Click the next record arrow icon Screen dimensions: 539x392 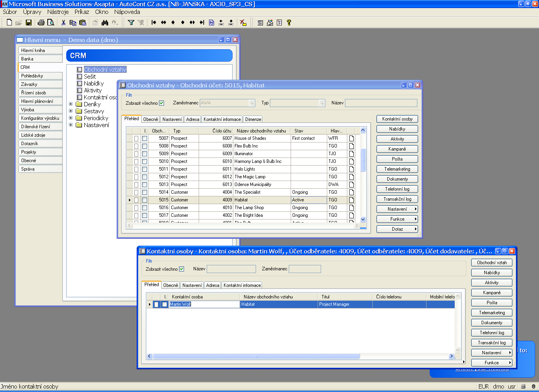click(182, 22)
